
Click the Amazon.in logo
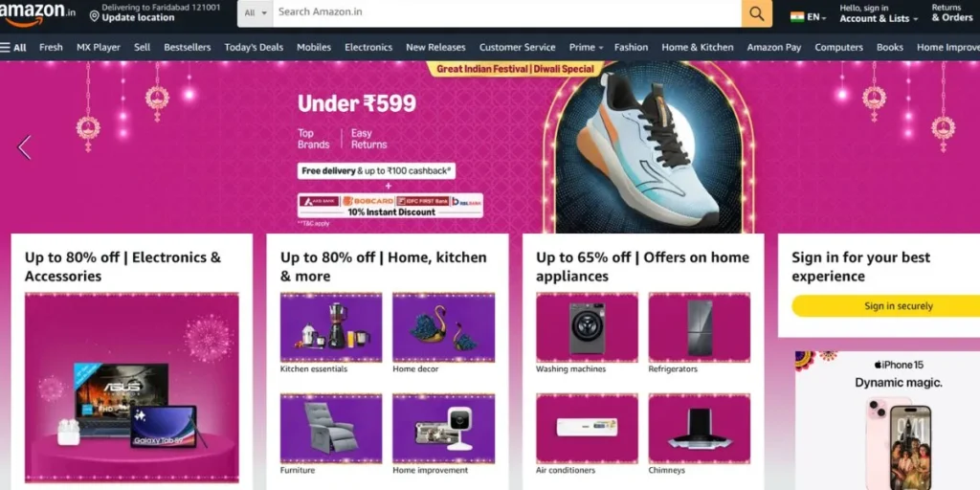click(x=37, y=12)
